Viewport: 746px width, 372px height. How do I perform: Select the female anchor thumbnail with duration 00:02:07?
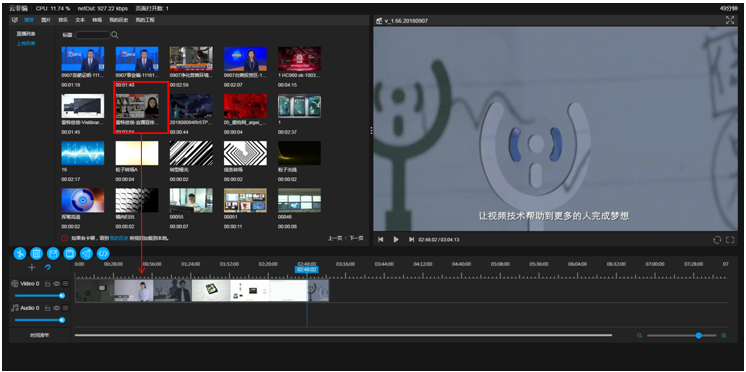245,59
